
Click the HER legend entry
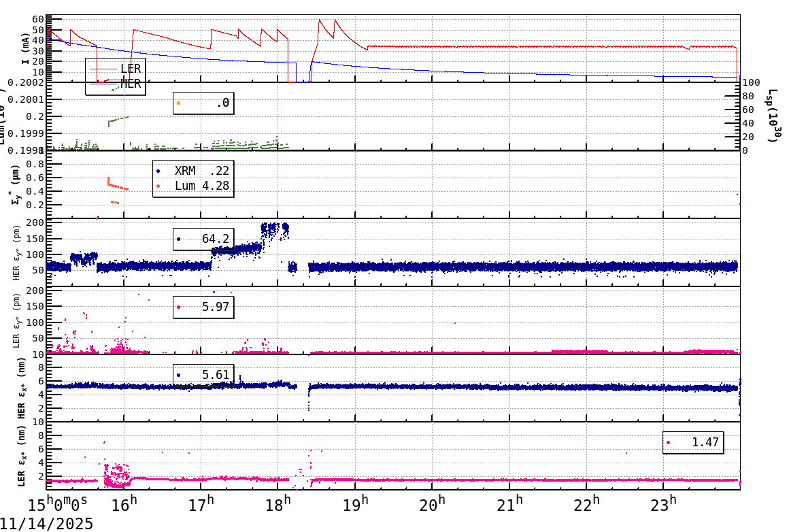(115, 84)
